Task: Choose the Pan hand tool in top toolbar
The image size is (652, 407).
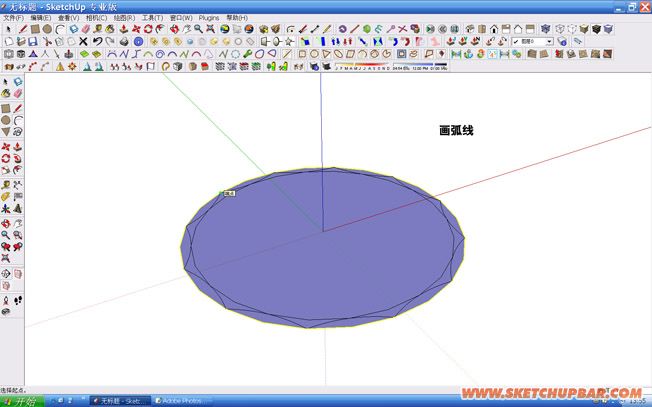Action: 186,29
